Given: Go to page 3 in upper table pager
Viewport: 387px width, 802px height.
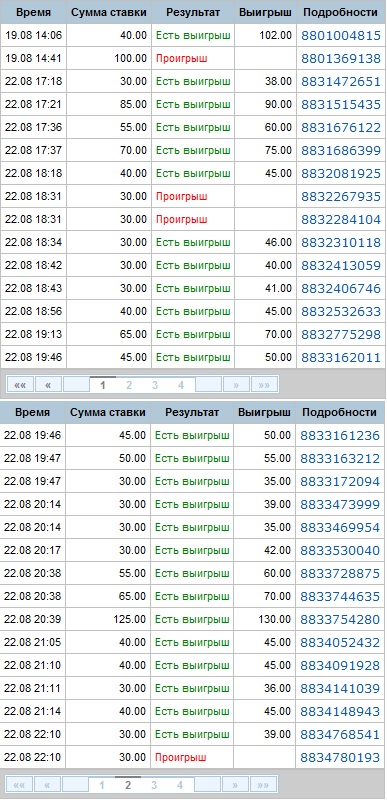Looking at the screenshot, I should pos(155,385).
